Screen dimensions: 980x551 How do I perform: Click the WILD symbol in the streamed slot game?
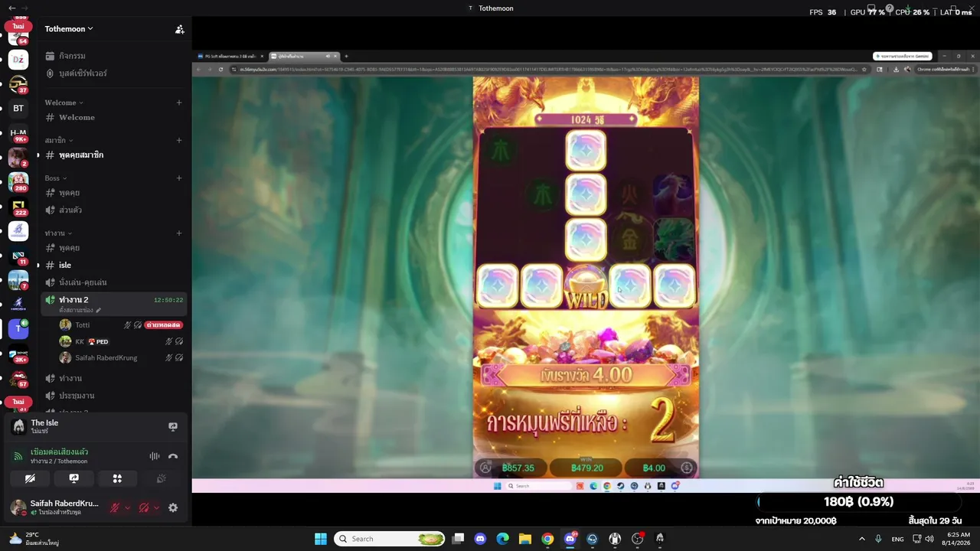click(586, 288)
